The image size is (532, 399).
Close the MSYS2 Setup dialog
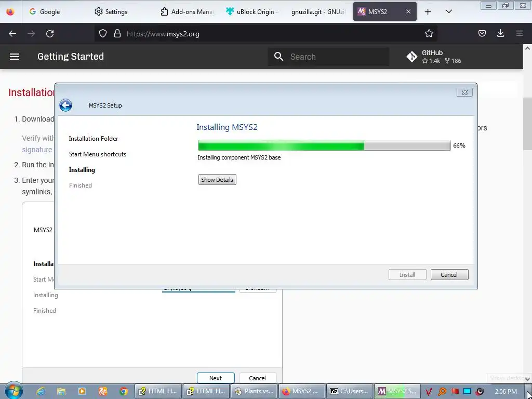point(464,92)
